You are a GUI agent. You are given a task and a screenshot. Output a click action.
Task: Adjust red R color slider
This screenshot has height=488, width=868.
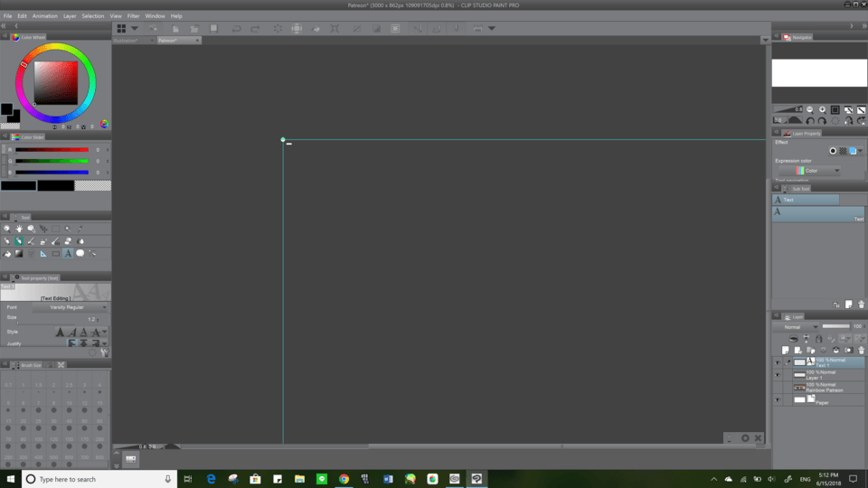click(52, 150)
